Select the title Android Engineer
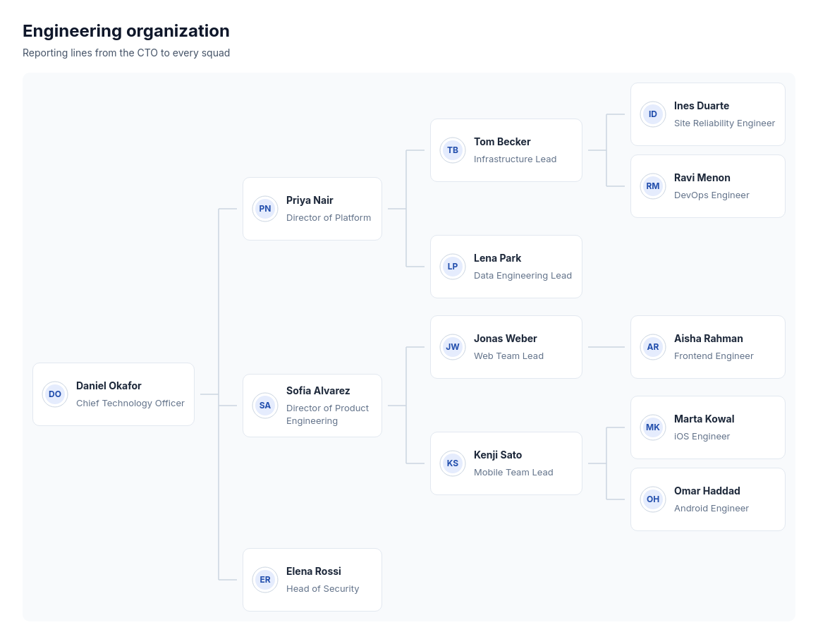 pyautogui.click(x=711, y=509)
